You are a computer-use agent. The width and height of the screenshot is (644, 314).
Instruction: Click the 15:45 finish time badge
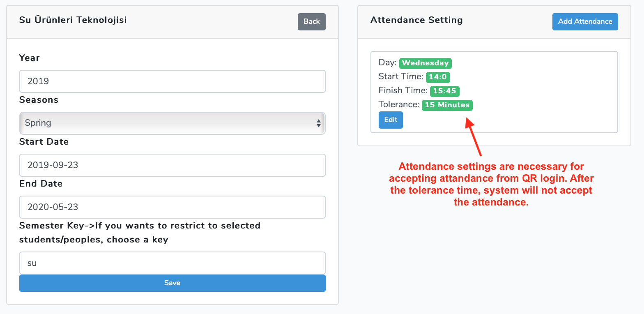[445, 91]
